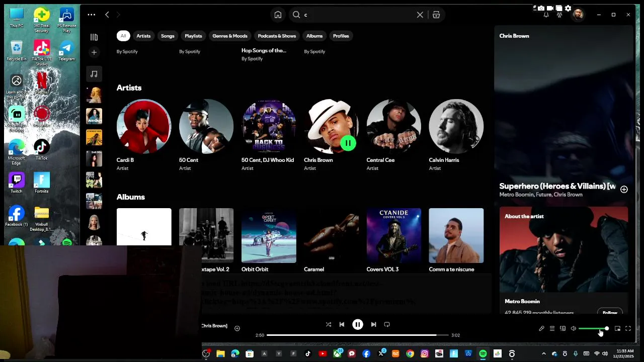
Task: Open the Friend Activity people icon
Action: (x=559, y=15)
